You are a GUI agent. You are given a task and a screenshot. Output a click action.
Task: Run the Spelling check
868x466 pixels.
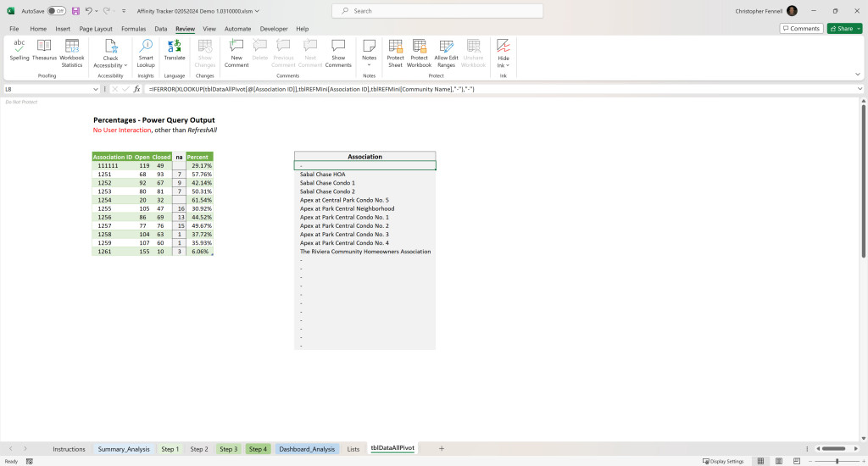19,50
